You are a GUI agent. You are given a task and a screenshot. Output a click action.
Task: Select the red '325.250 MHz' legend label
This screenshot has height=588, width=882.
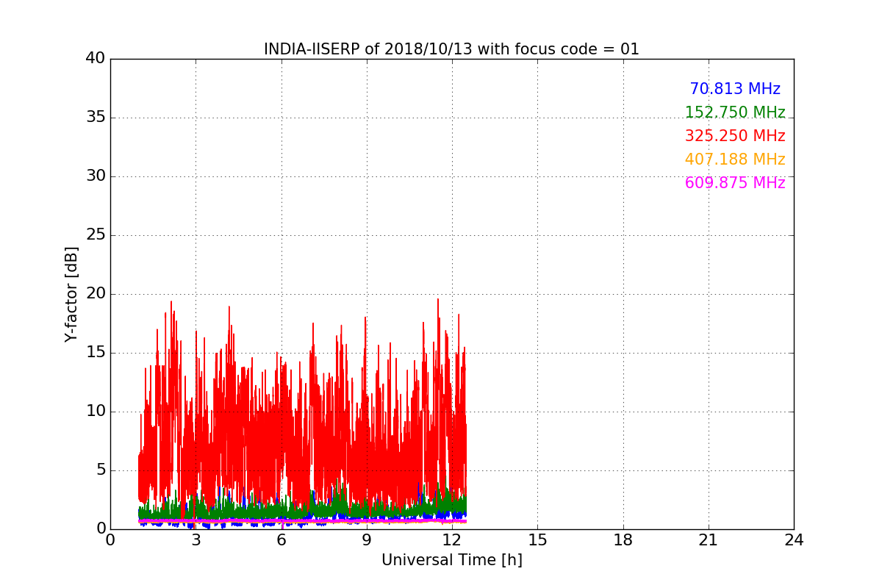point(735,136)
